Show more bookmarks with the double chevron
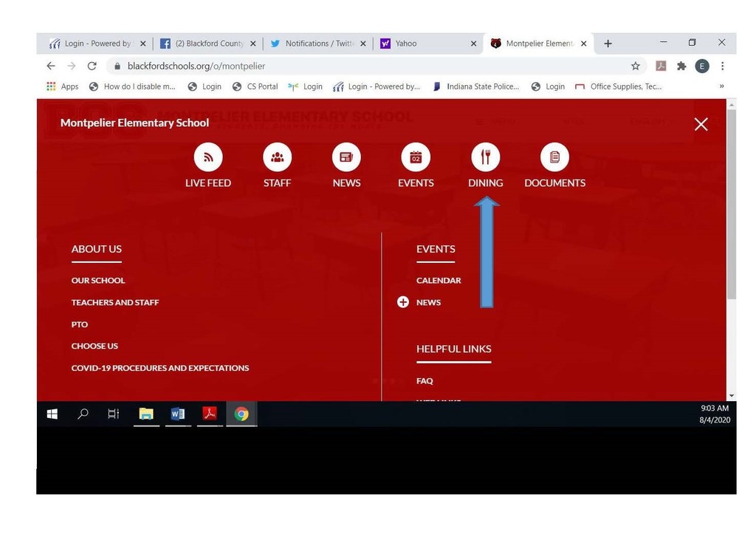Image resolution: width=756 pixels, height=540 pixels. click(x=722, y=86)
